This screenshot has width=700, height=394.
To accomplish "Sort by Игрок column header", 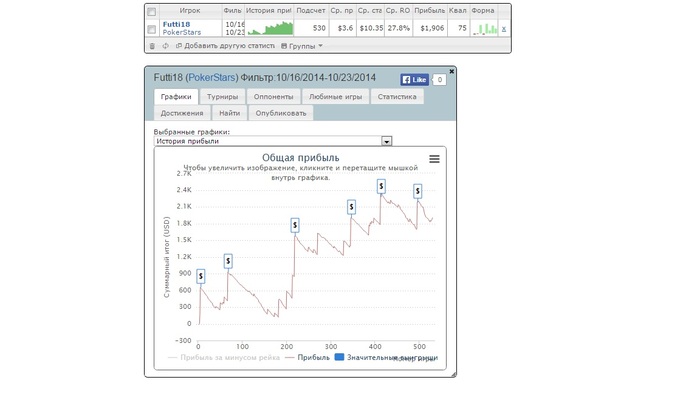I will point(190,11).
